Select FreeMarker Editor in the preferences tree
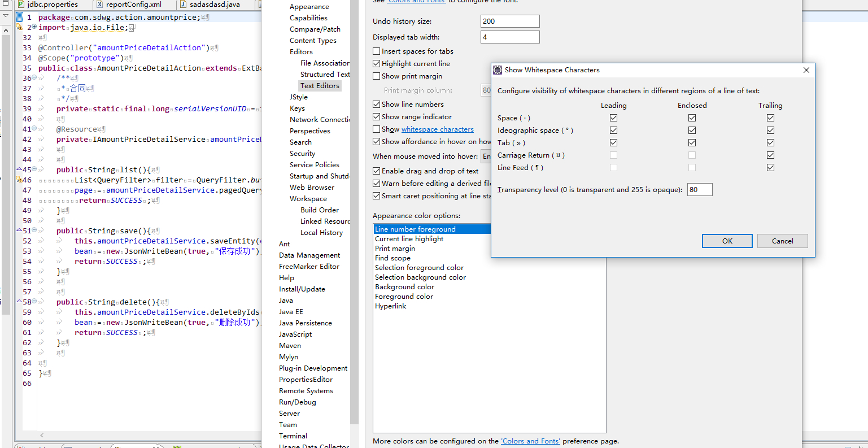Screen dimensions: 868x448 [309, 267]
